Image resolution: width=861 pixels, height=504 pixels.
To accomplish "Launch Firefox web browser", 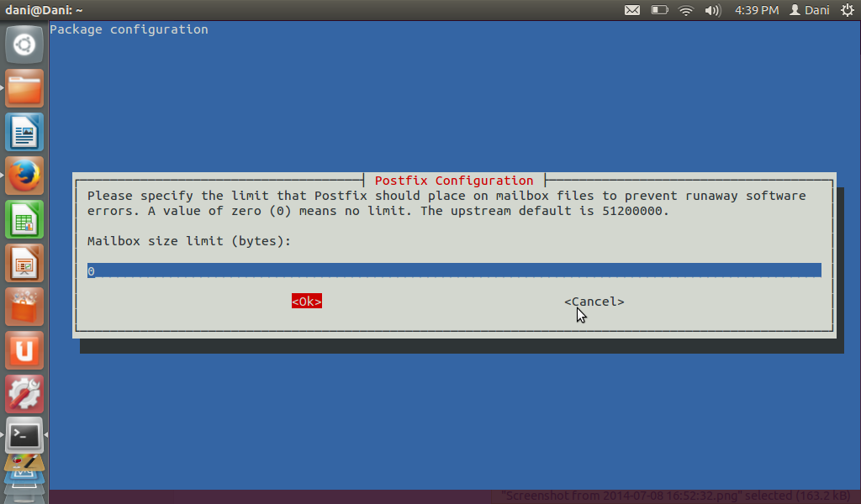I will pyautogui.click(x=24, y=176).
